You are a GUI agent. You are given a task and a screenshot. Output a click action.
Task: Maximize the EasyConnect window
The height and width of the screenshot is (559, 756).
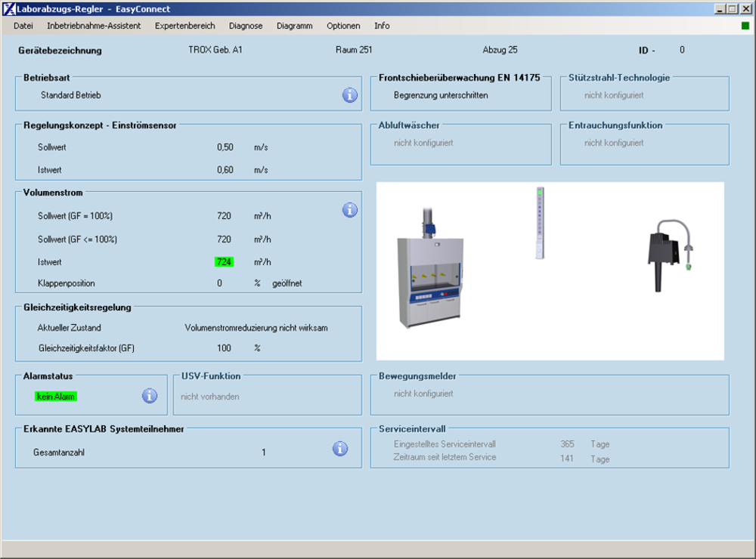[731, 9]
